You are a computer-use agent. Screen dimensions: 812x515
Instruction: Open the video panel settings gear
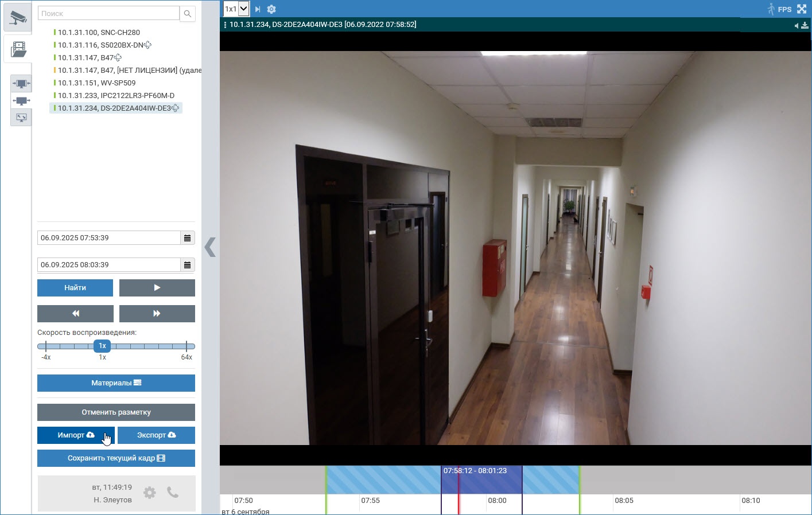(x=271, y=9)
